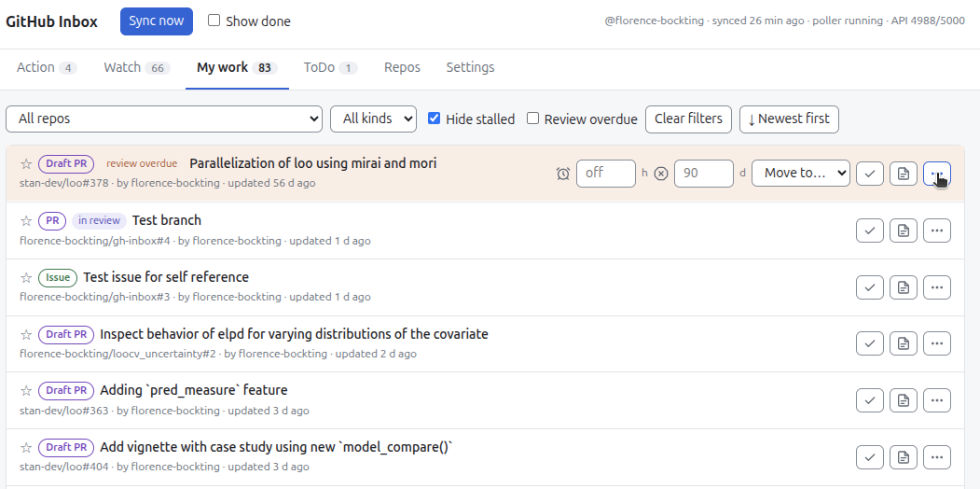Screen dimensions: 980x489
Task: Mark Test branch as done
Action: (869, 231)
